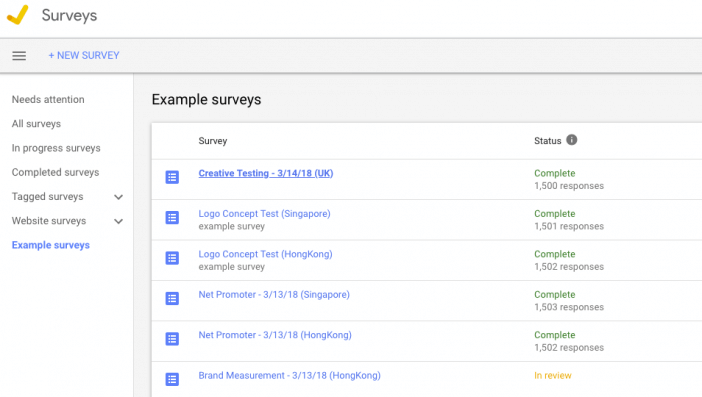The height and width of the screenshot is (397, 702).
Task: Create a survey with + NEW SURVEY
Action: [x=84, y=55]
